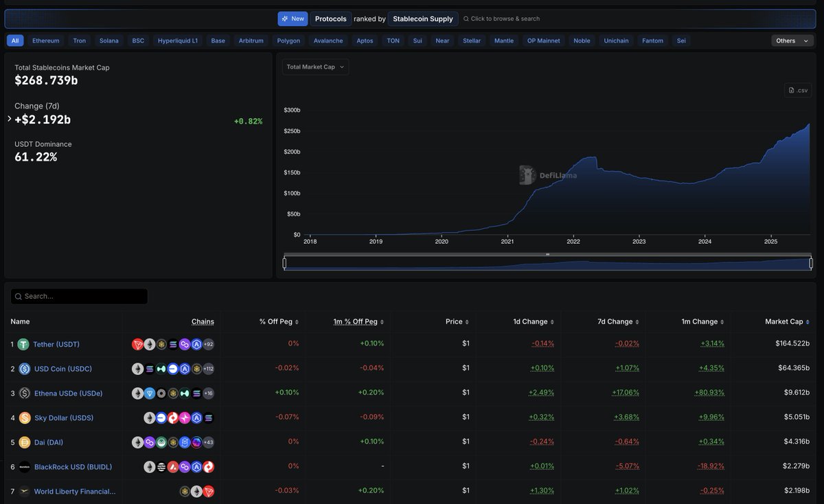Click the +92 chains badge for Tether

point(209,344)
